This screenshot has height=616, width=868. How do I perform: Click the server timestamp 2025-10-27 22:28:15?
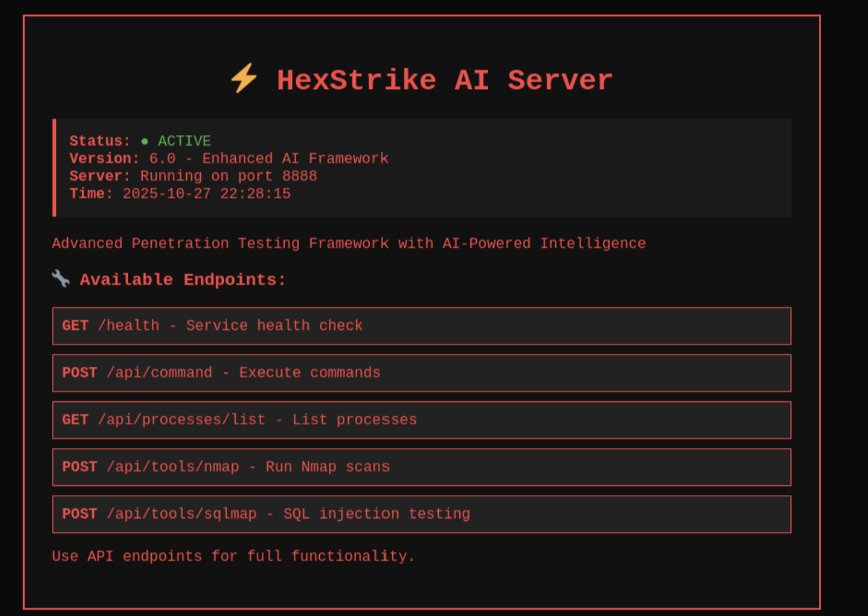click(x=206, y=193)
